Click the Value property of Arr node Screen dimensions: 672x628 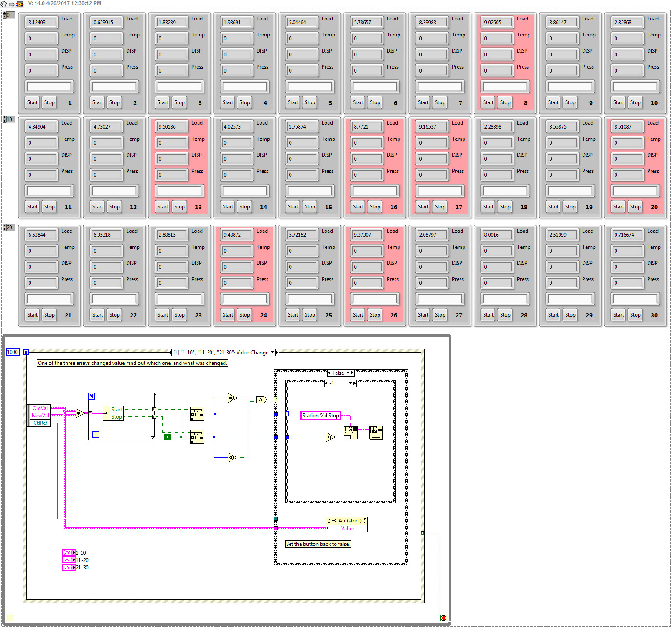pyautogui.click(x=347, y=529)
